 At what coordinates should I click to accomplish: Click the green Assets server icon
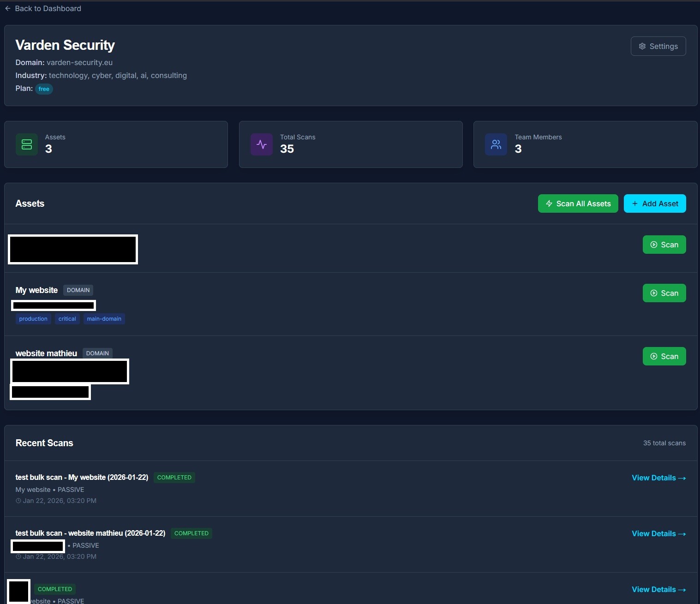coord(27,144)
